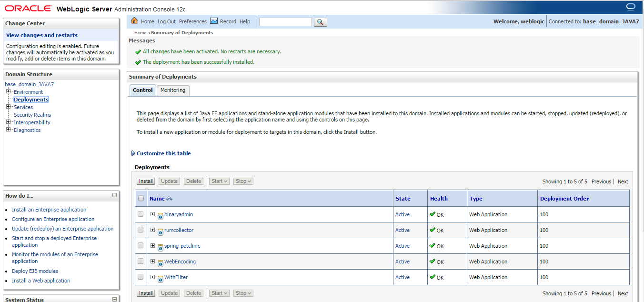Screen dimensions: 644x302
Task: Open the Help toolbar item
Action: coord(245,21)
